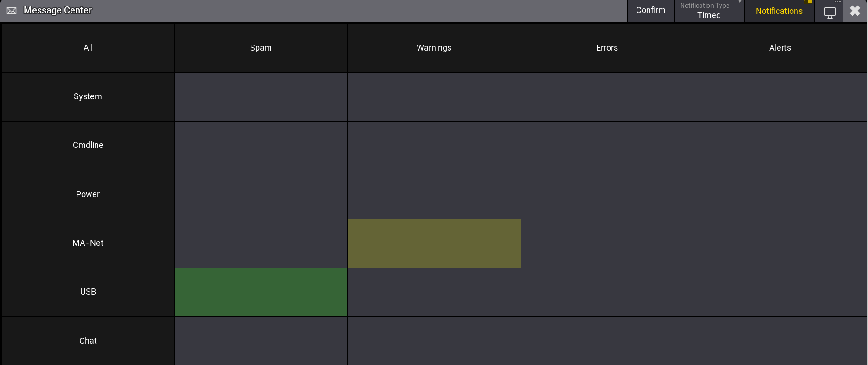Viewport: 868px width, 365px height.
Task: Enable the System Errors cell
Action: coord(607,97)
